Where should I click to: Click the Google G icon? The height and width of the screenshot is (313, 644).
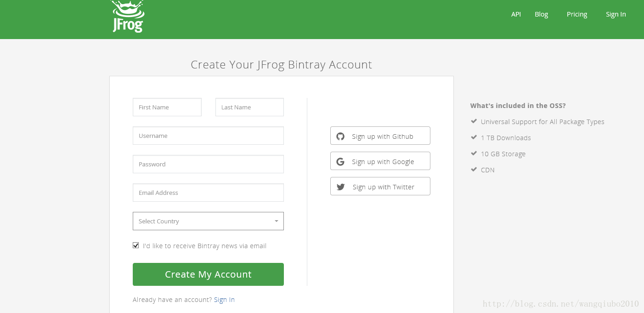click(x=340, y=161)
